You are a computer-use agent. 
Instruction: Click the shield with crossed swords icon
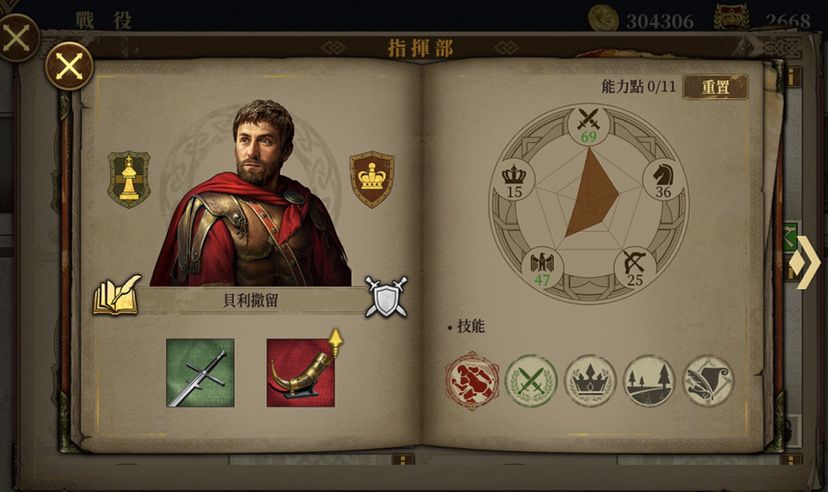387,297
